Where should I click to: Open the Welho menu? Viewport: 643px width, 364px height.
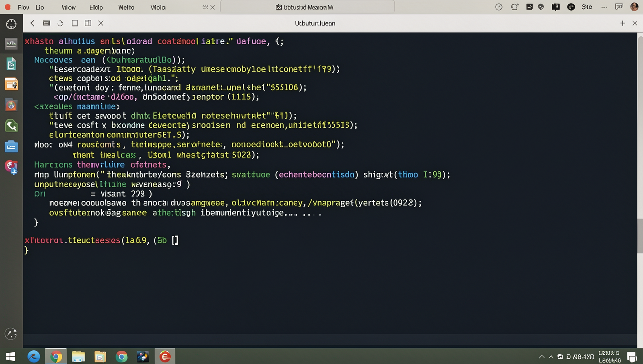pyautogui.click(x=126, y=7)
